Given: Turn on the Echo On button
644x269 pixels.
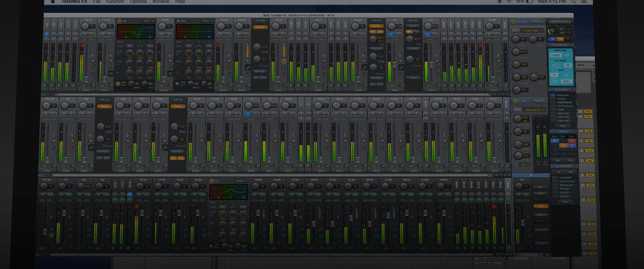Looking at the screenshot, I should [x=515, y=100].
